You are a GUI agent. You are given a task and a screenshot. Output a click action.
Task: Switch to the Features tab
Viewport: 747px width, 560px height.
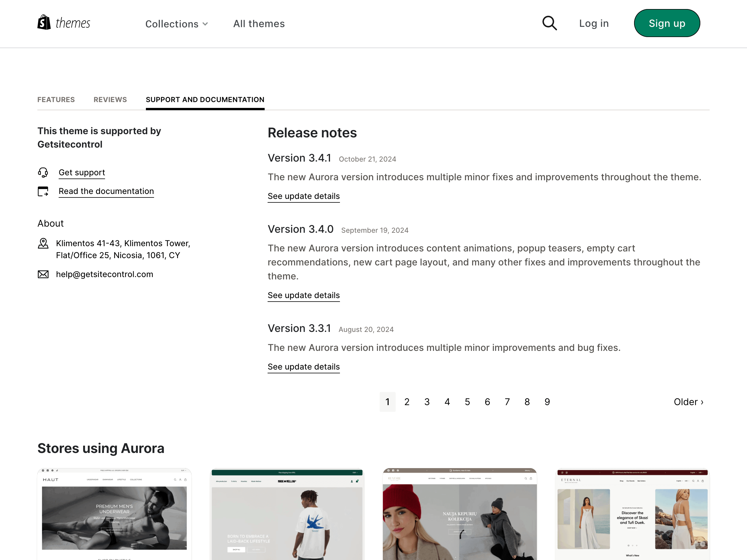pos(56,99)
